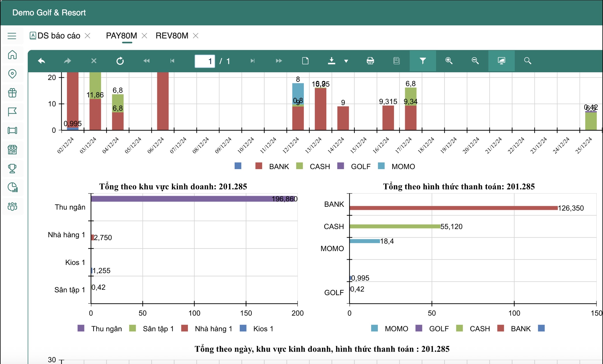Click the zoom in magnifier icon

(449, 61)
